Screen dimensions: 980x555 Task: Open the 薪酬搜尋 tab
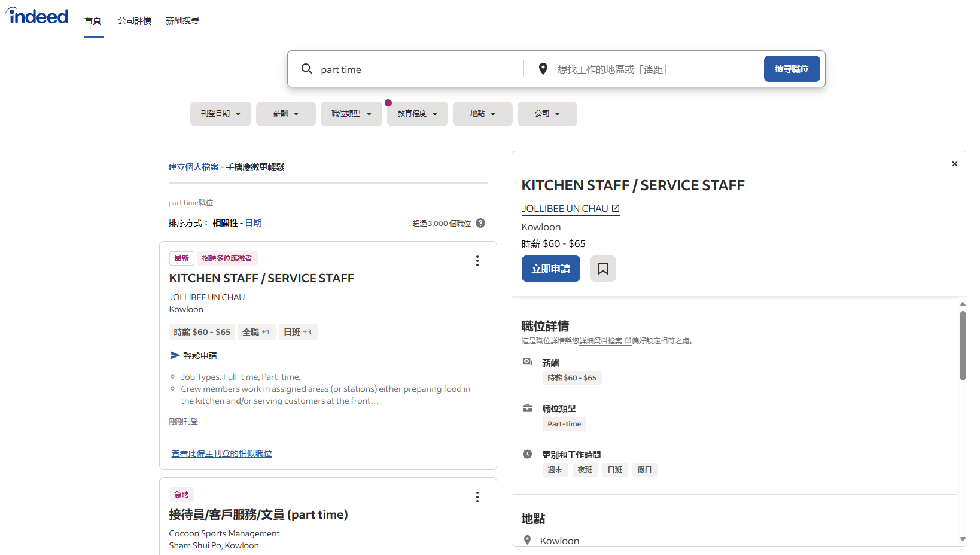(x=182, y=20)
